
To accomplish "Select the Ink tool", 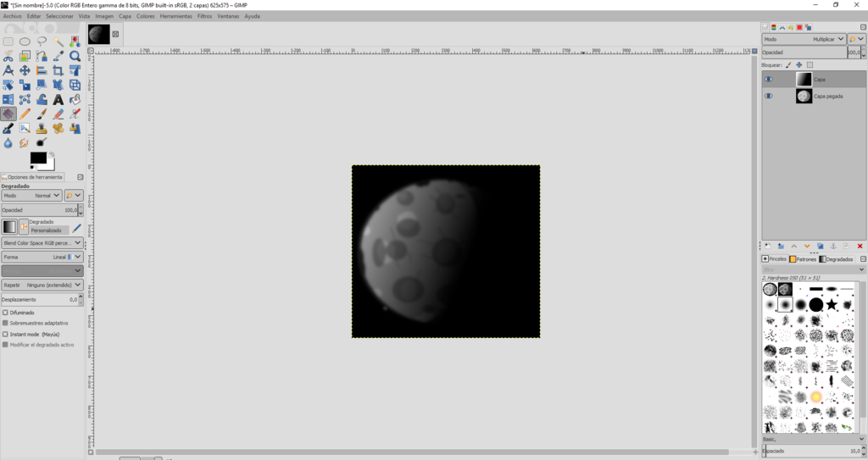I will 8,129.
